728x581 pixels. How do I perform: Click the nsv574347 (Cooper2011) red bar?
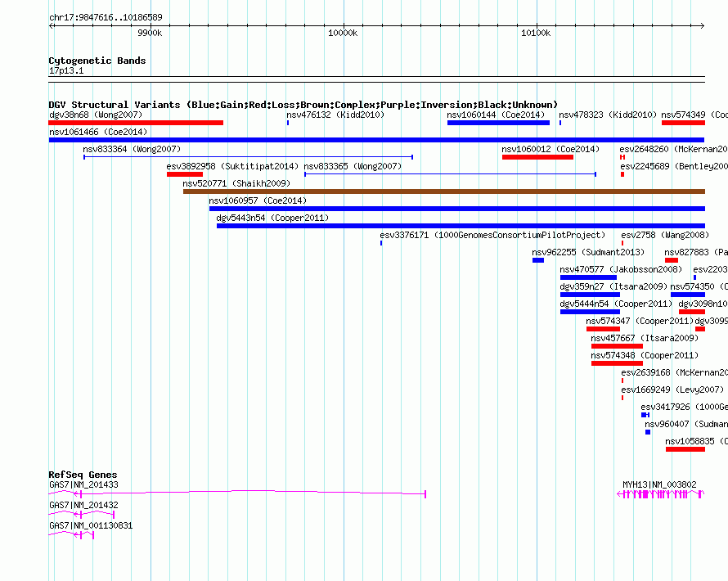(x=603, y=329)
